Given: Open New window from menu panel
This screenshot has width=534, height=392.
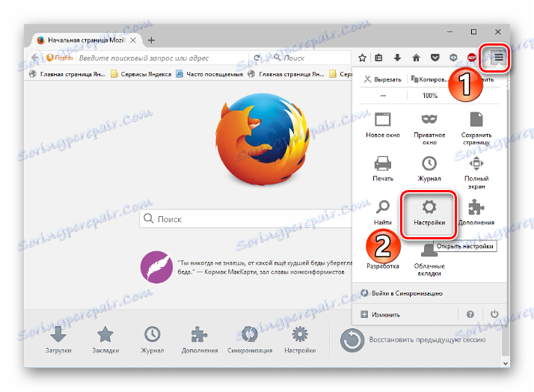Looking at the screenshot, I should pyautogui.click(x=383, y=125).
